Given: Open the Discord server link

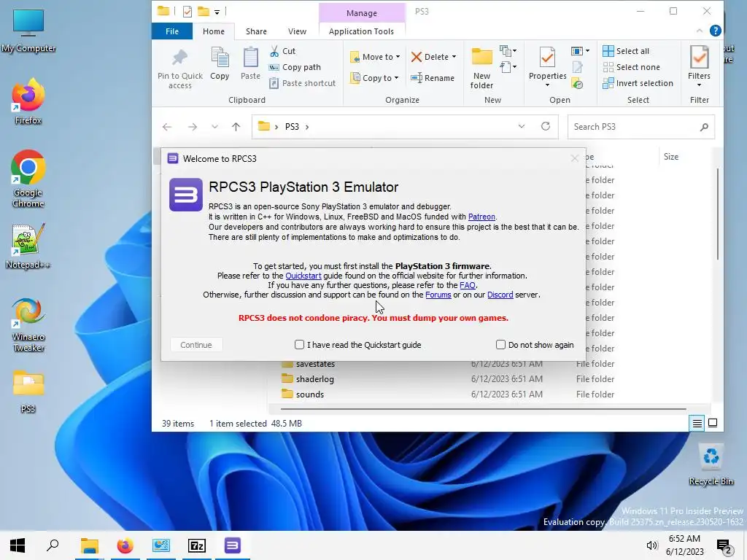Looking at the screenshot, I should point(500,295).
